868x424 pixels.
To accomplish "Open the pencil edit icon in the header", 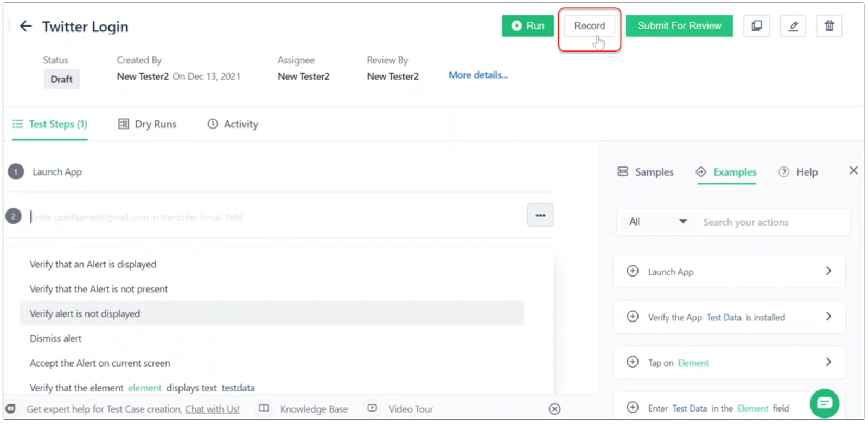I will pyautogui.click(x=793, y=25).
